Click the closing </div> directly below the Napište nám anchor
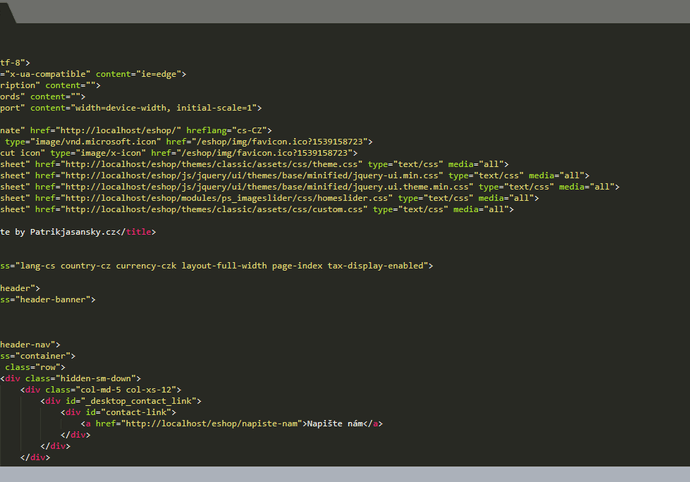The image size is (690, 482). (x=75, y=435)
